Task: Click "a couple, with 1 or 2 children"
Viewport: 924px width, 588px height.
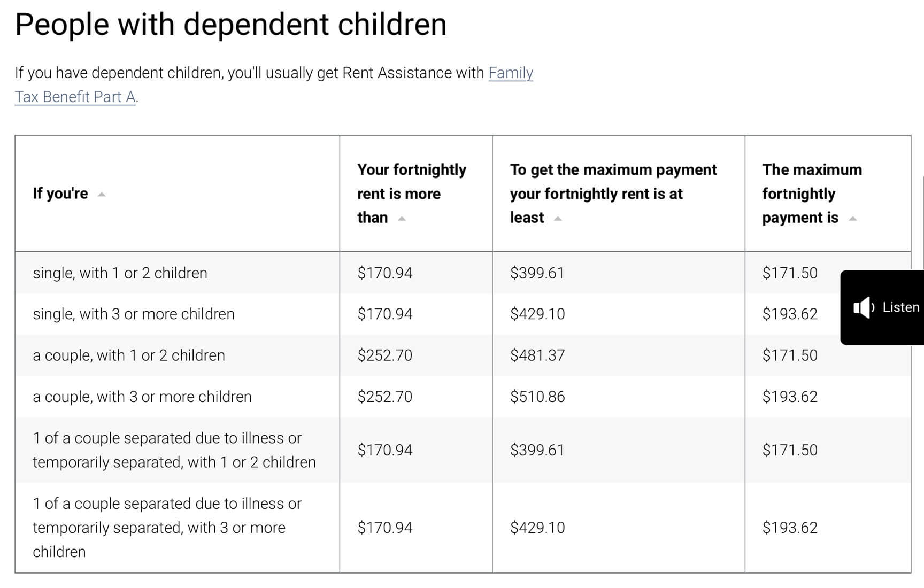Action: pyautogui.click(x=129, y=355)
